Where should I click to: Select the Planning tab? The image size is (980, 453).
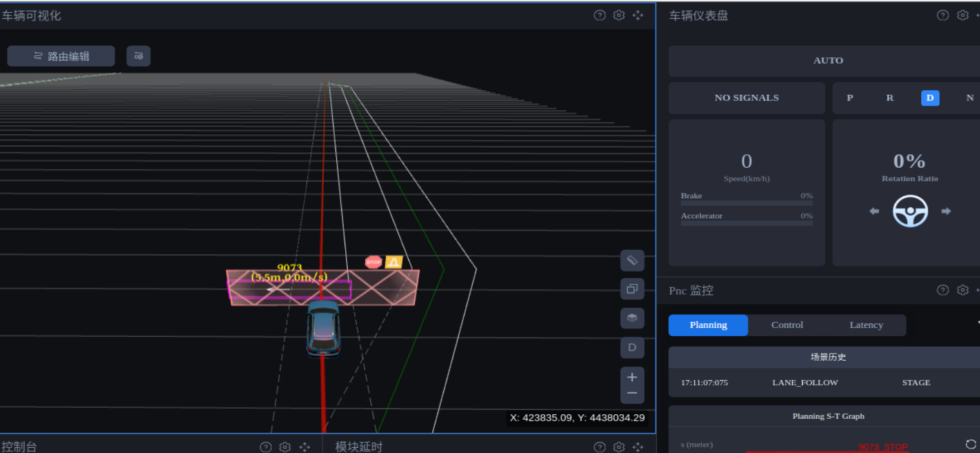click(708, 325)
